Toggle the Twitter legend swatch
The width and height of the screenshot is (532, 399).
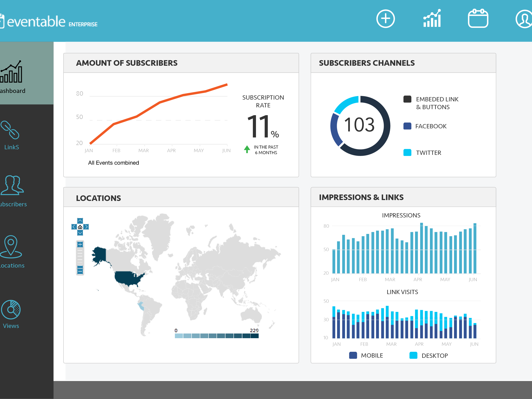(407, 152)
